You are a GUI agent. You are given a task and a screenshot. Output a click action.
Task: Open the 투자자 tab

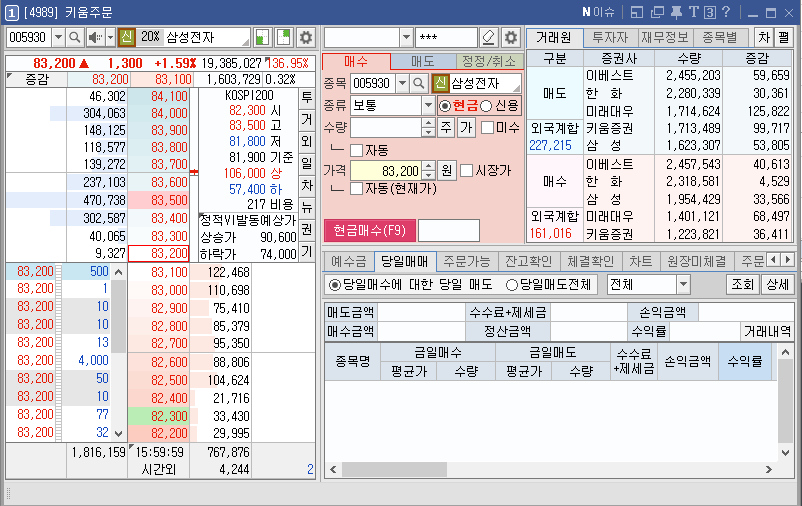point(610,37)
